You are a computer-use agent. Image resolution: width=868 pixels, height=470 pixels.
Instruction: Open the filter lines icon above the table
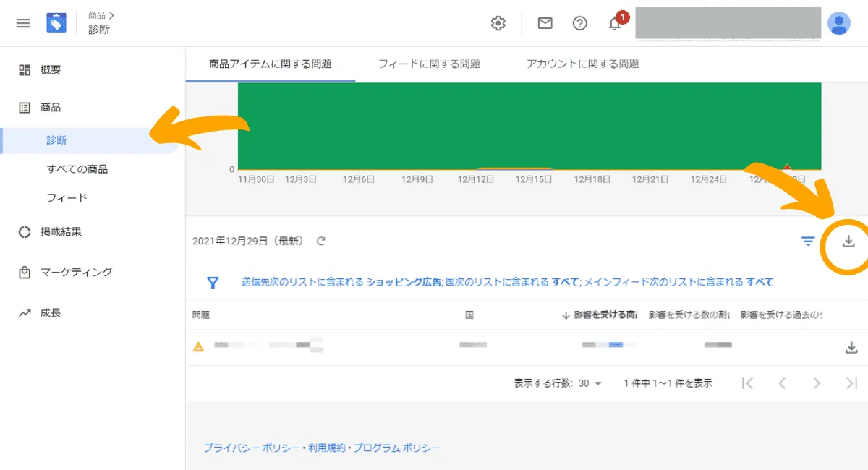(x=808, y=241)
